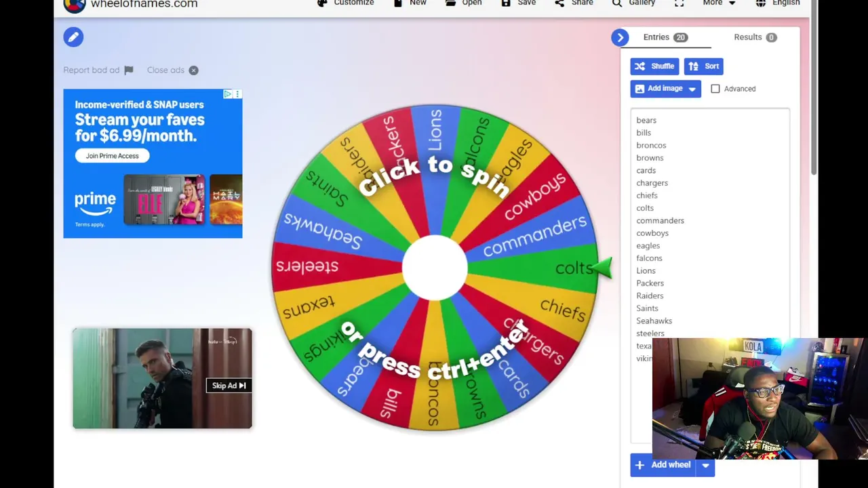Click the Shuffle button

pyautogui.click(x=654, y=66)
